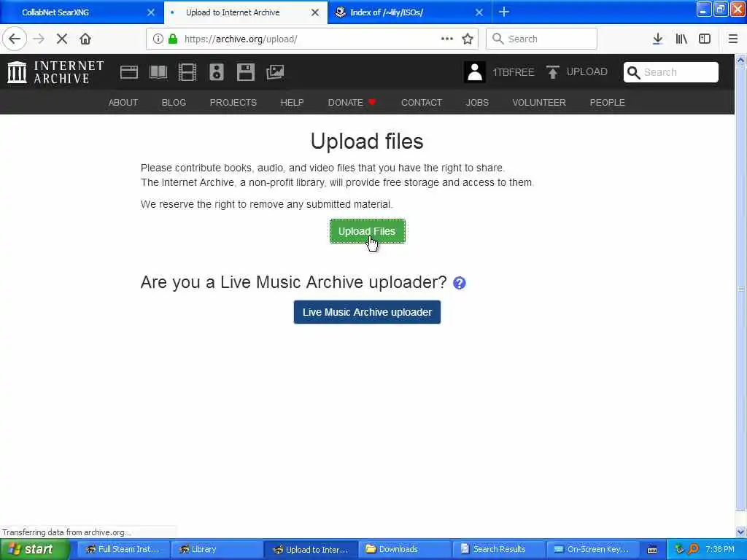Close the Index of ISOs tab
The height and width of the screenshot is (560, 747).
point(479,12)
